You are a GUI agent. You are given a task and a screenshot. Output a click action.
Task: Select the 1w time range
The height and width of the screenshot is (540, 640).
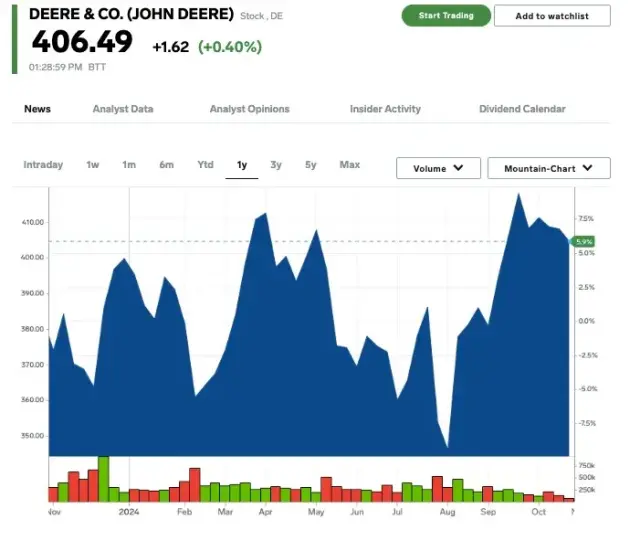93,165
